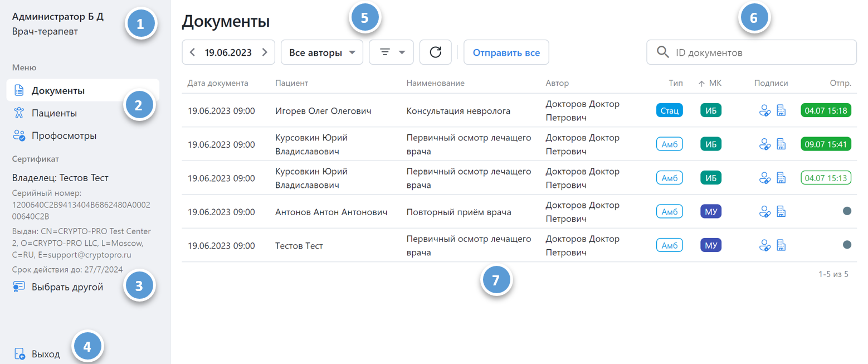This screenshot has width=868, height=364.
Task: Click the Выход logout icon
Action: [19, 354]
